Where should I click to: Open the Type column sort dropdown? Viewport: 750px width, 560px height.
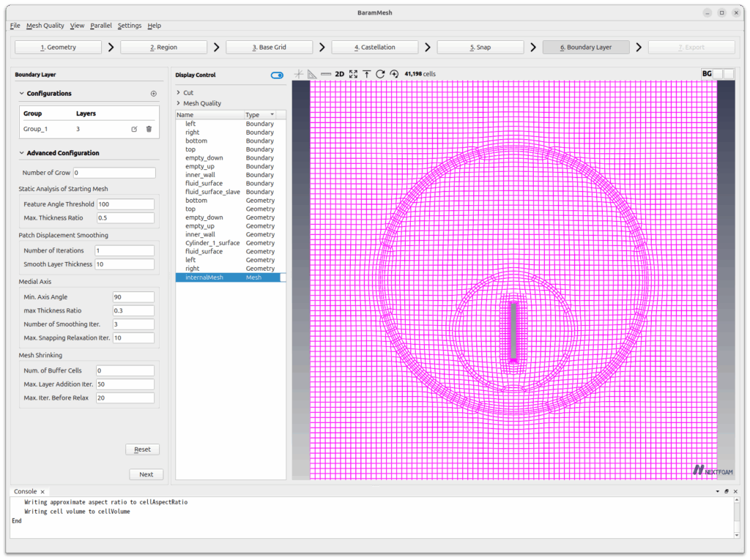tap(272, 115)
